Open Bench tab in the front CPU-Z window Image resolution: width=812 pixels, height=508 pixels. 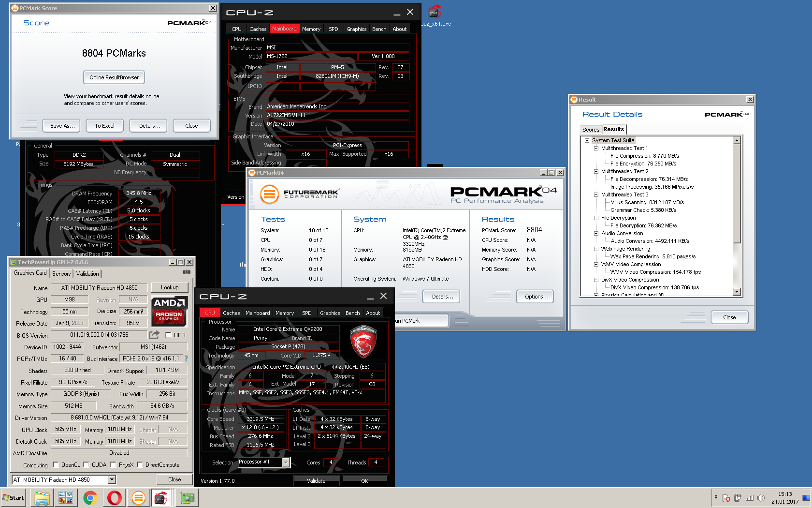coord(352,313)
